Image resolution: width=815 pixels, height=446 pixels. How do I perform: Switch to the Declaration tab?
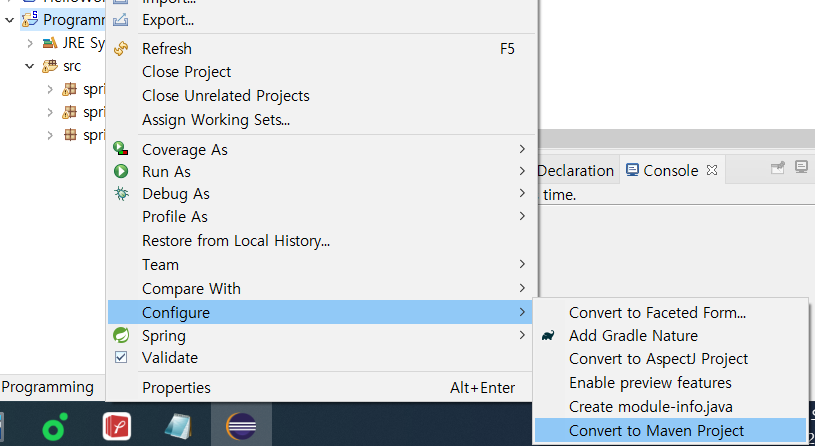pos(575,170)
